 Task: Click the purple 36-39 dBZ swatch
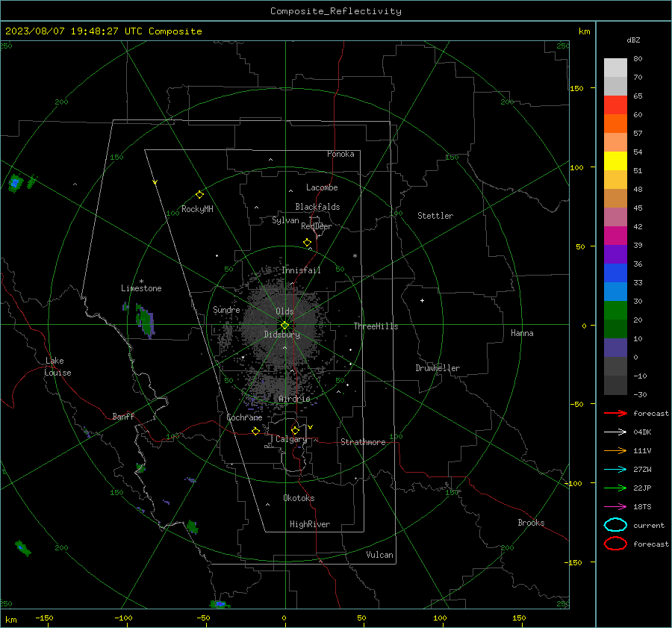(615, 254)
